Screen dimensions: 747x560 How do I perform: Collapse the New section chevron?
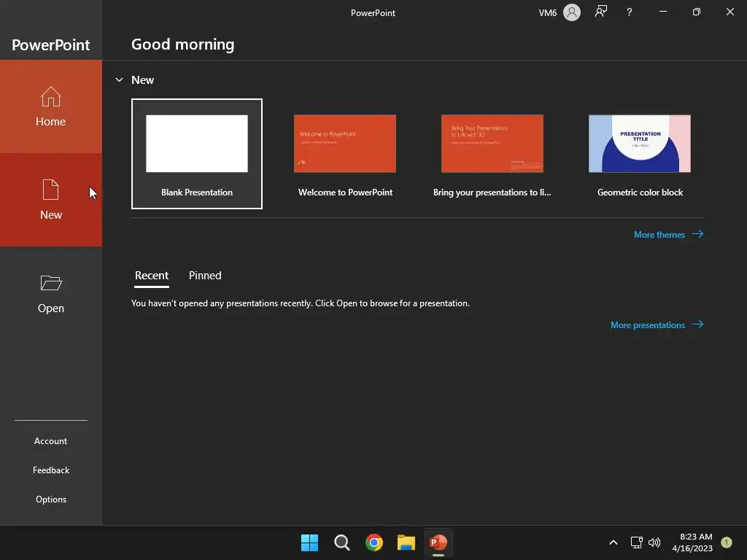pyautogui.click(x=119, y=80)
